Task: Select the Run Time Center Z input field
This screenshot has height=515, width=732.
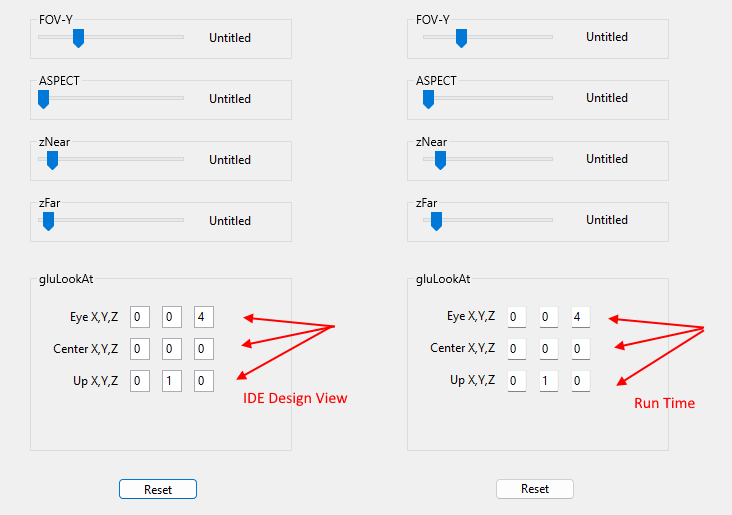Action: [581, 349]
